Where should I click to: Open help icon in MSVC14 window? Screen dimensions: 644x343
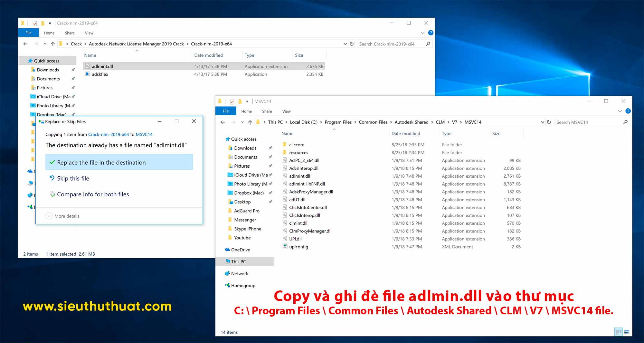pyautogui.click(x=628, y=111)
